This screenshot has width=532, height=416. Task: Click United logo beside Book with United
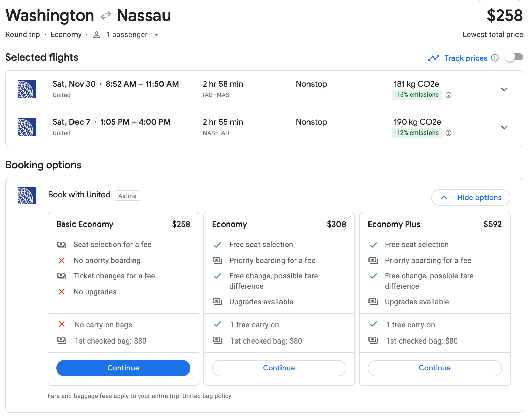pos(27,196)
